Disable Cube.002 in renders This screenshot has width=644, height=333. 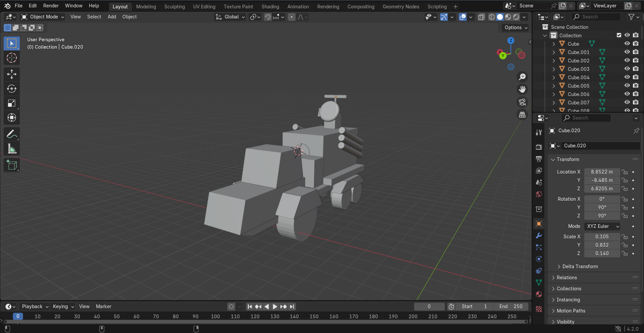tap(636, 60)
